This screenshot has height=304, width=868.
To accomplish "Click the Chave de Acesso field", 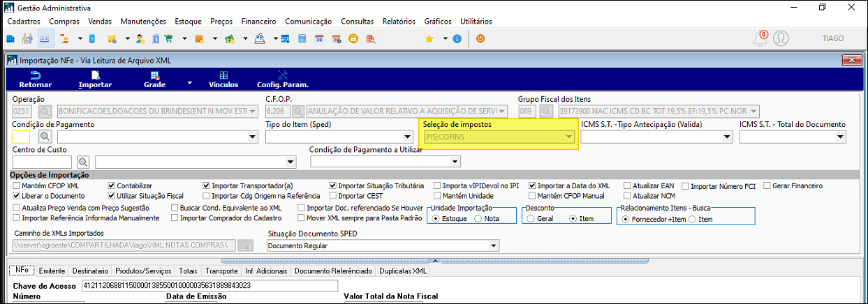I will pos(209,285).
